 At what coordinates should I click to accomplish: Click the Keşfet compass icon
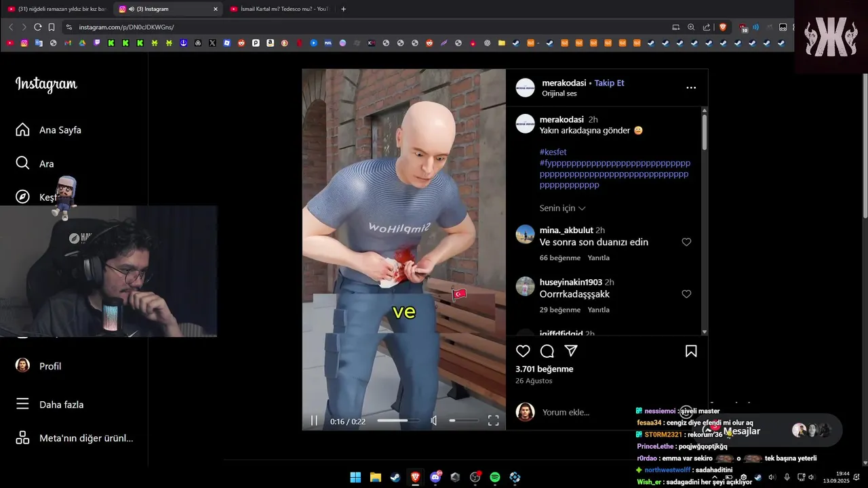click(22, 197)
